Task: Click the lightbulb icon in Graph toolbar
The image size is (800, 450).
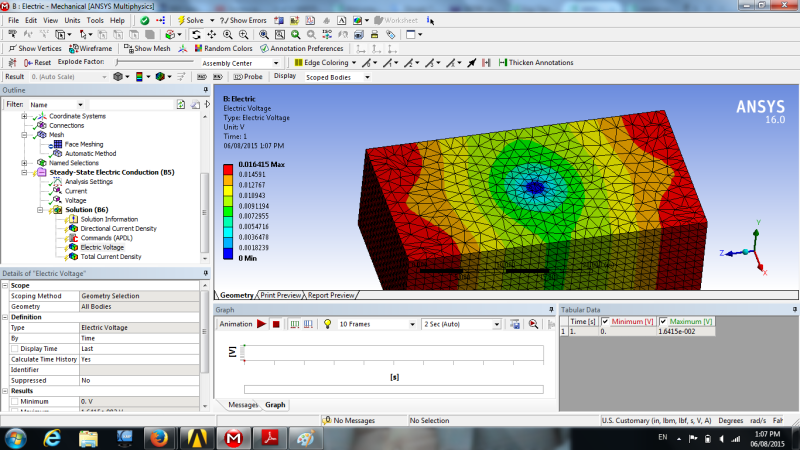Action: (328, 324)
